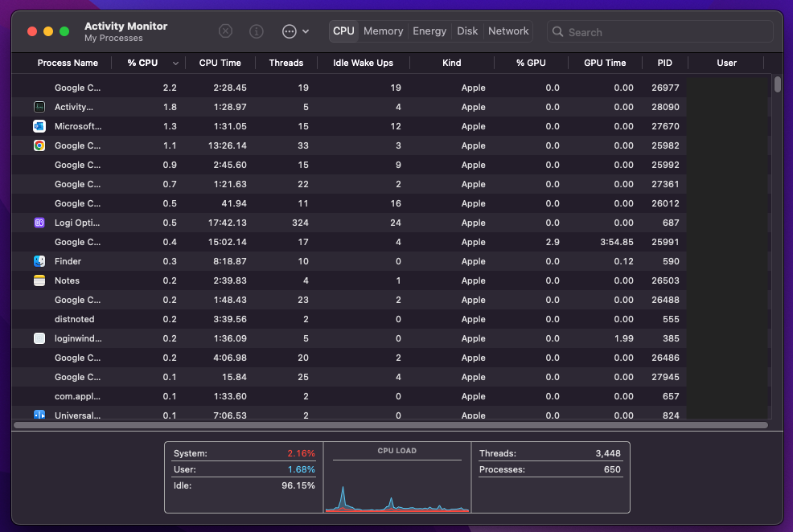Click the GPU Time value 1.99
793x532 pixels.
point(624,338)
